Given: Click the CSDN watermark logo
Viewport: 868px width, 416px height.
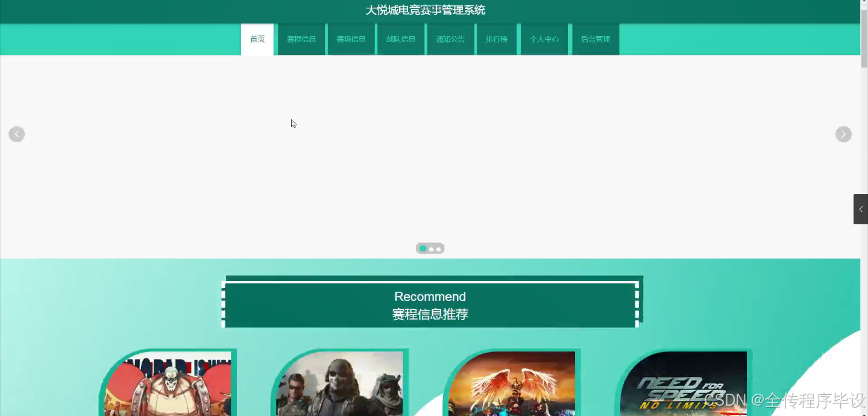Looking at the screenshot, I should coord(723,399).
